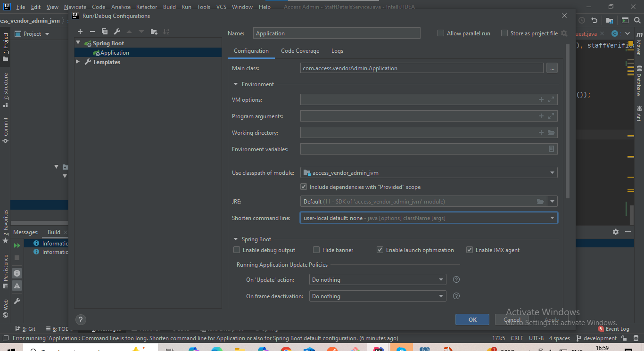
Task: Click the Add New Configuration plus icon
Action: (80, 32)
